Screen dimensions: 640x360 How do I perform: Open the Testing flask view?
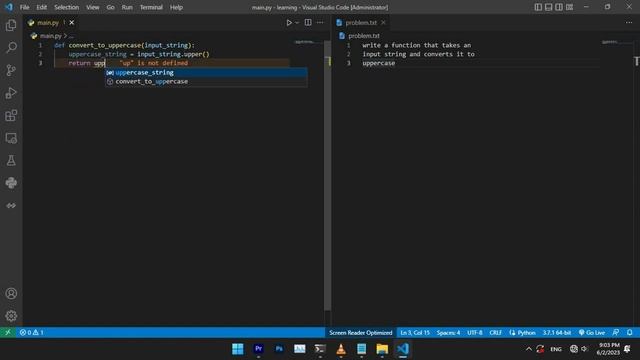coord(11,160)
